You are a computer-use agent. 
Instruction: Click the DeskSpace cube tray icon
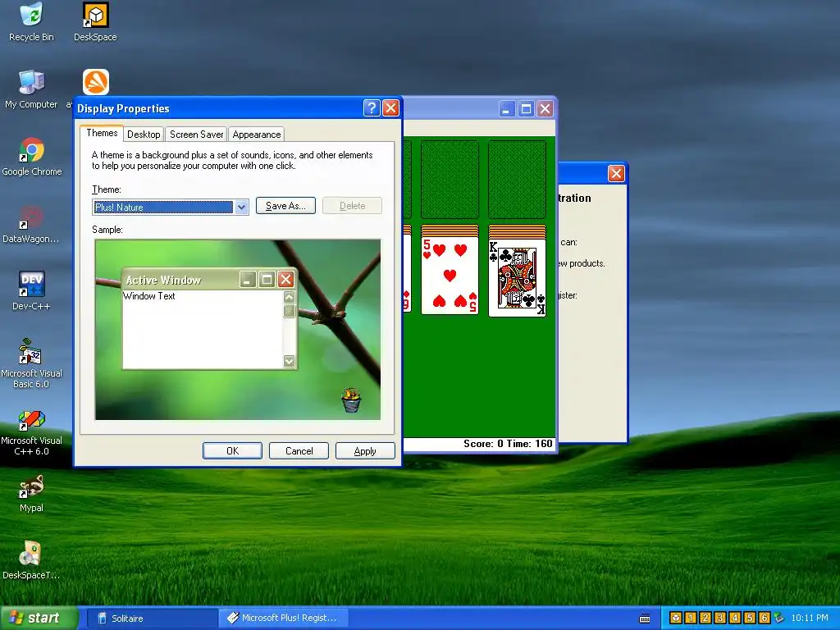click(x=676, y=619)
